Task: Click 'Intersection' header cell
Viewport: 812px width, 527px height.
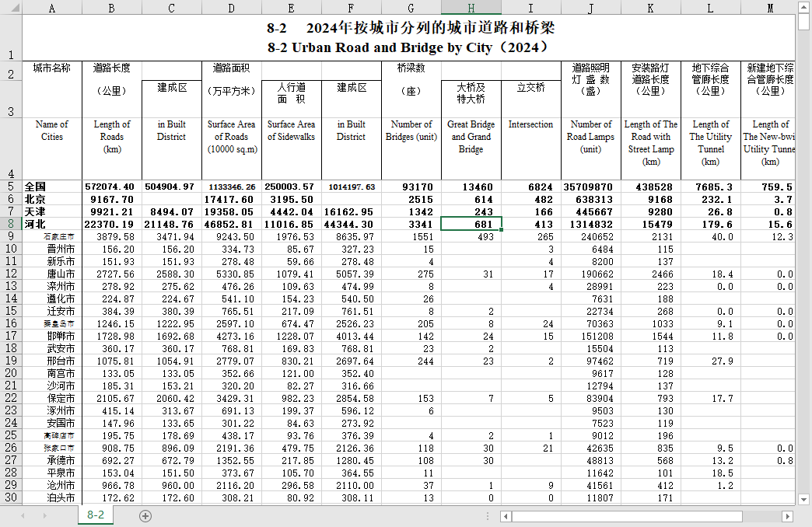Action: coord(530,149)
